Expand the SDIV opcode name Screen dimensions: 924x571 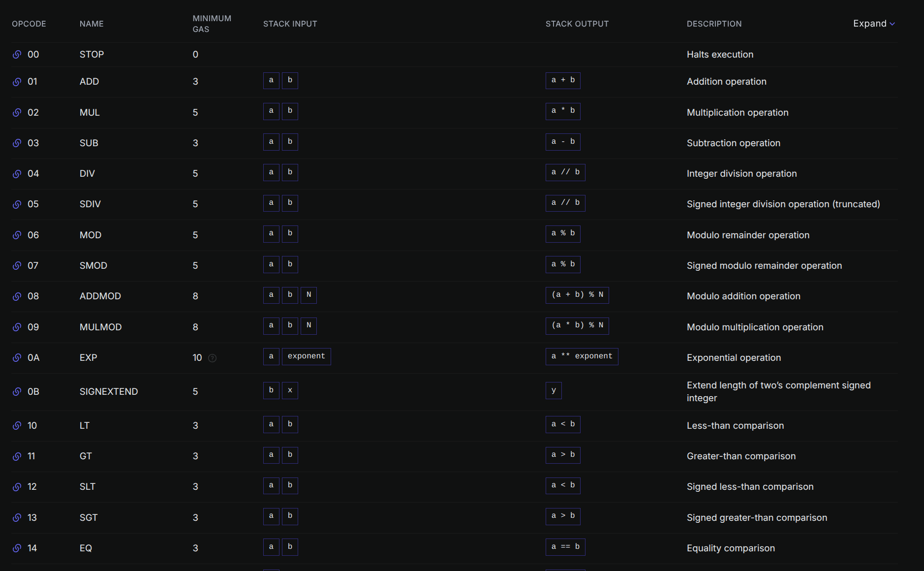point(90,204)
